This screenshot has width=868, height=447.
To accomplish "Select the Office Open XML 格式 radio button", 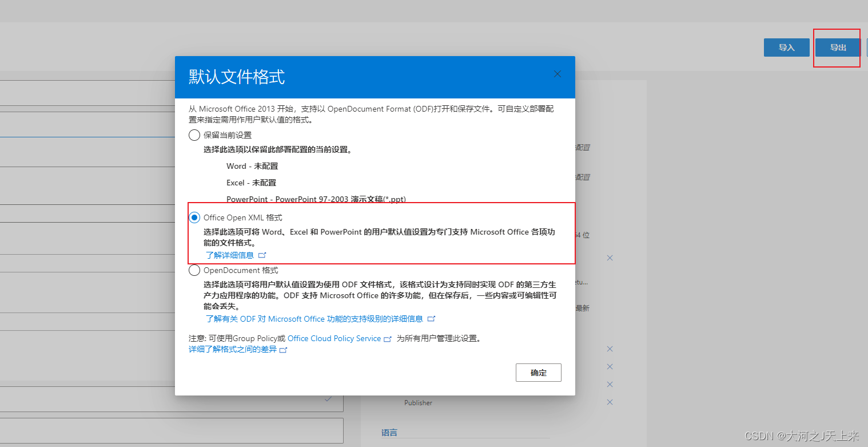I will pos(194,217).
